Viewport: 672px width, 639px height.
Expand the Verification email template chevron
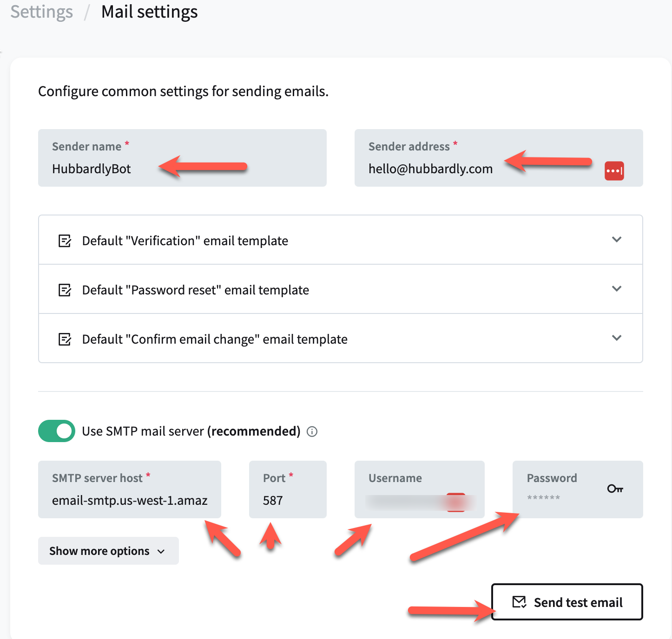coord(617,240)
